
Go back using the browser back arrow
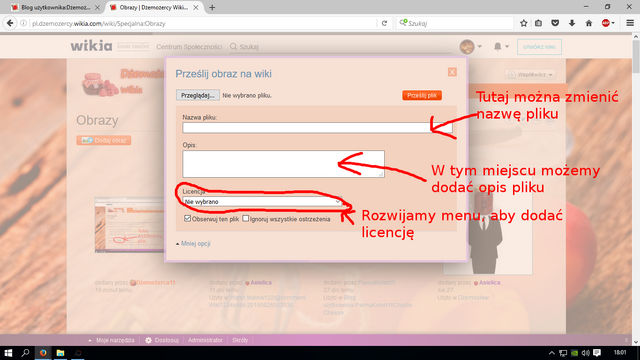click(10, 23)
